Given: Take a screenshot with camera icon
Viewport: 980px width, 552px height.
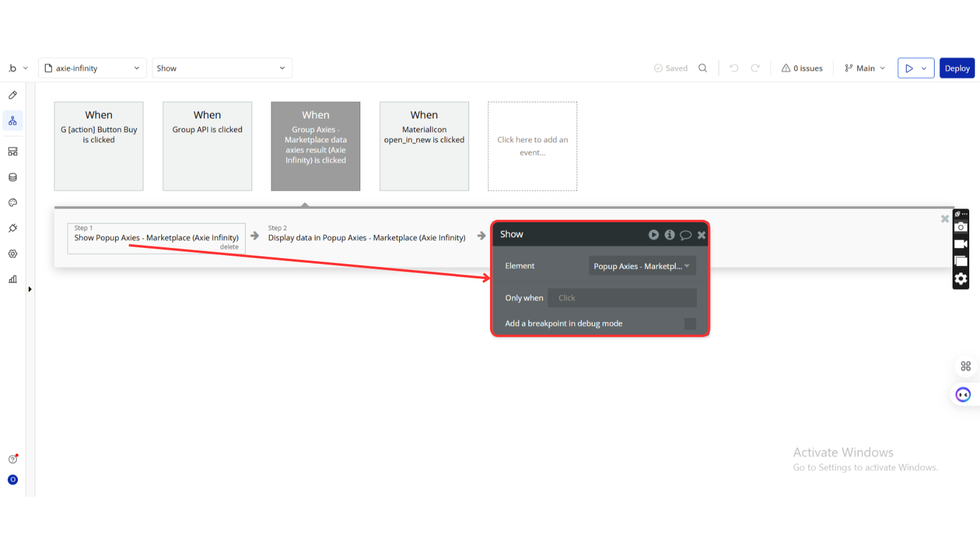Looking at the screenshot, I should (961, 227).
